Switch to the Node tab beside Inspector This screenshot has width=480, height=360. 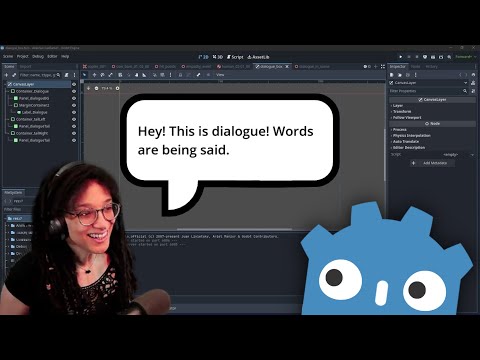click(x=416, y=66)
